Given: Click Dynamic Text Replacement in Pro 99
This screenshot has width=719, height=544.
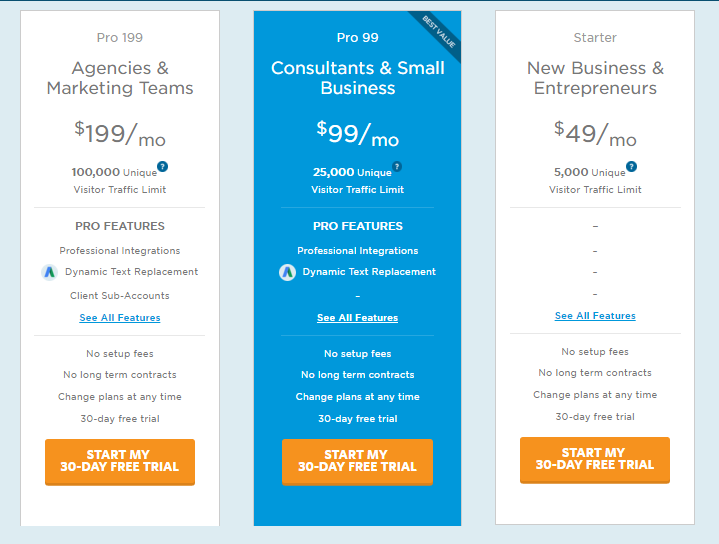Looking at the screenshot, I should click(369, 272).
